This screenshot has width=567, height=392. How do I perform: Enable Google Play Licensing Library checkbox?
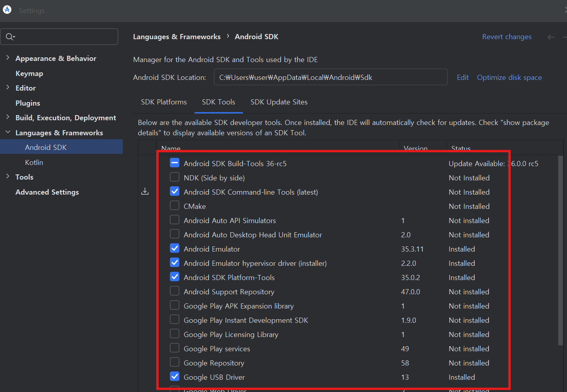click(x=175, y=334)
